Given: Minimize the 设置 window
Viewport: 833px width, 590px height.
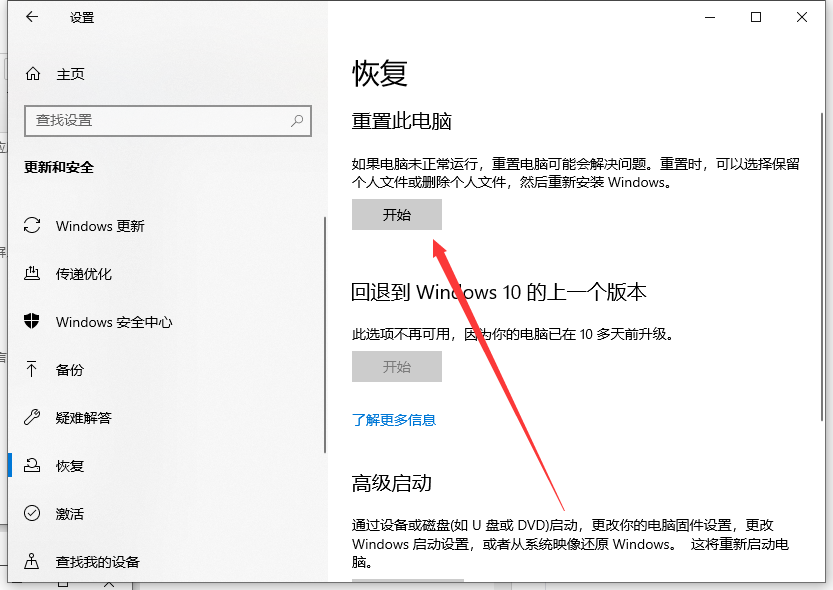Looking at the screenshot, I should [x=710, y=17].
